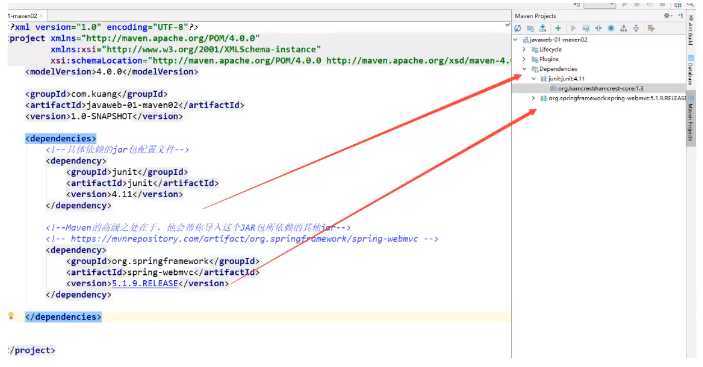The image size is (703, 367).
Task: Expand the Plugins node
Action: click(x=524, y=59)
